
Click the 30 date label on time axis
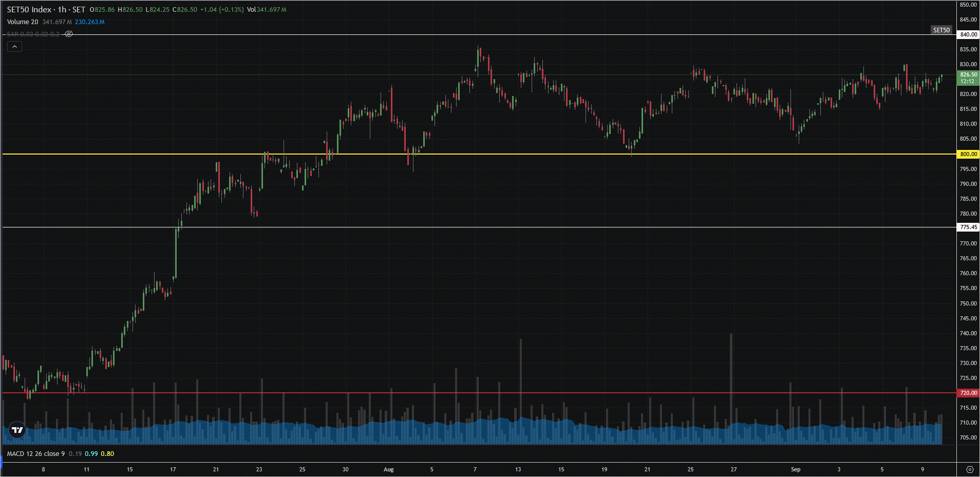click(x=345, y=469)
